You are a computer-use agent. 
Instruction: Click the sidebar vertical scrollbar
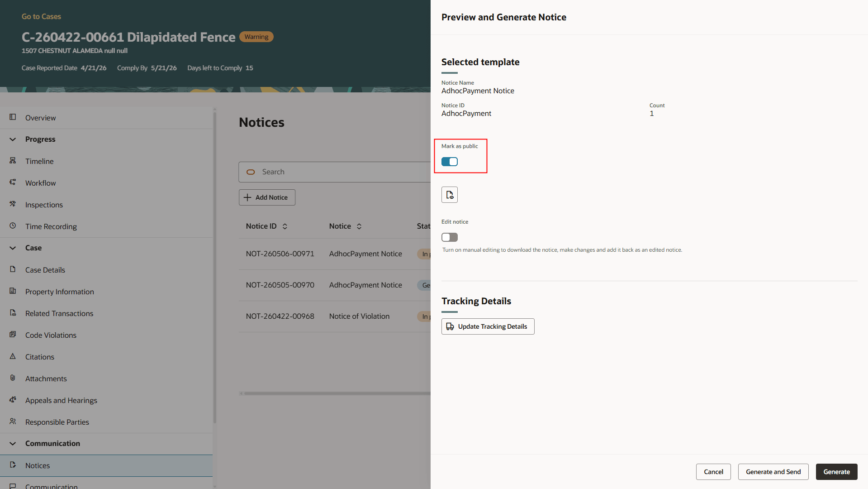[x=215, y=267]
